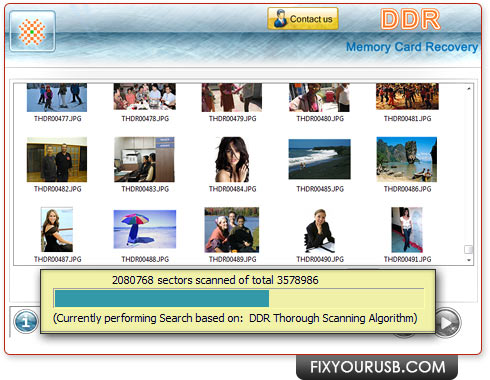Select thumbnail THDR00482.JPG two men photo

coord(57,159)
